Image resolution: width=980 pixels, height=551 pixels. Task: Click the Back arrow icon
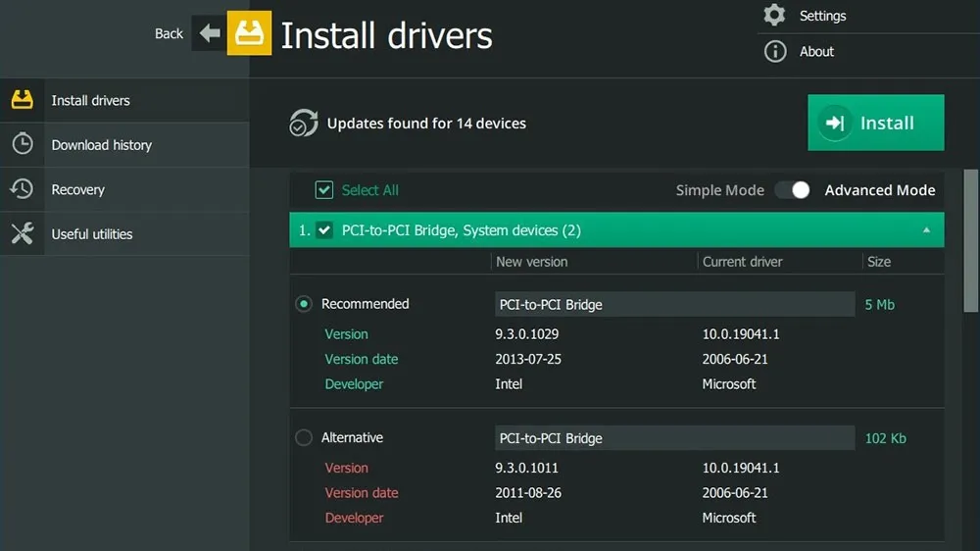point(210,33)
